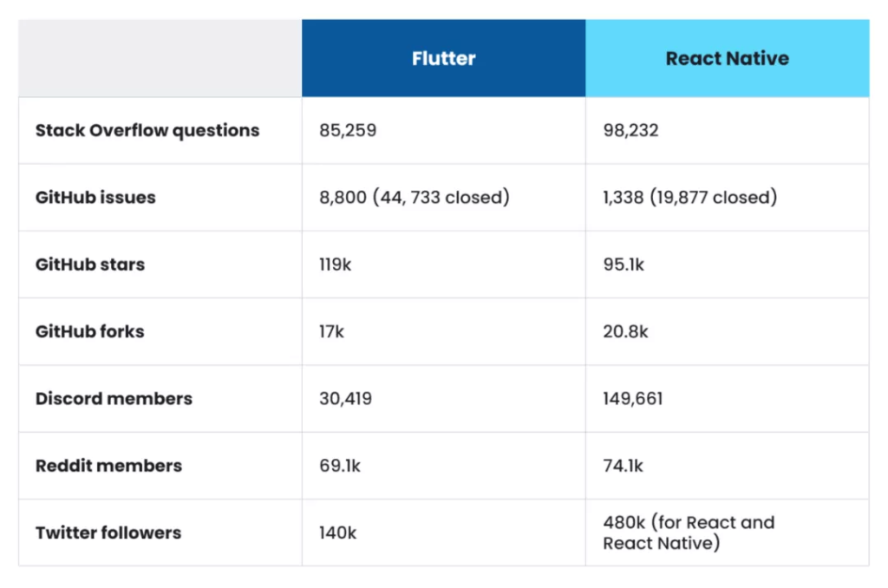This screenshot has height=588, width=888.
Task: Click the GitHub forks row label
Action: (89, 331)
